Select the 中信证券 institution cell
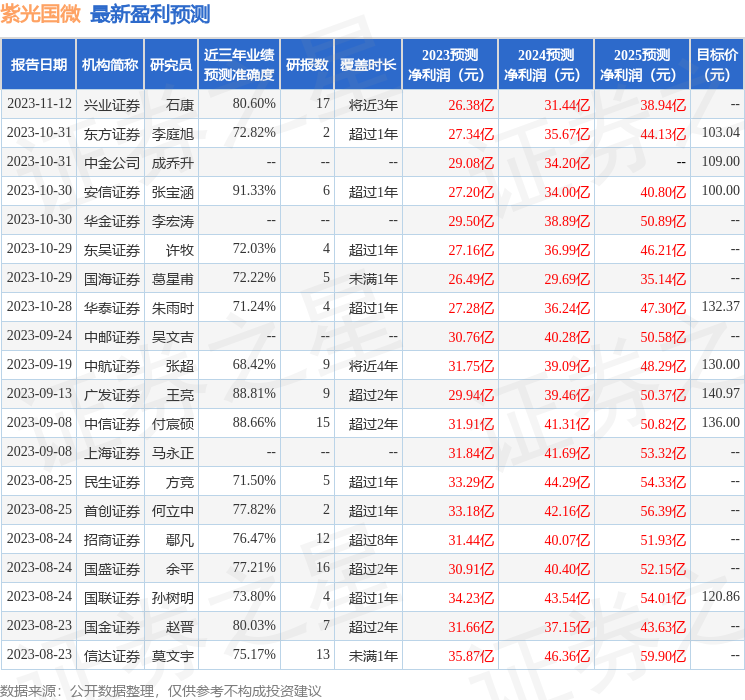Viewport: 745px width, 700px height. click(x=112, y=424)
